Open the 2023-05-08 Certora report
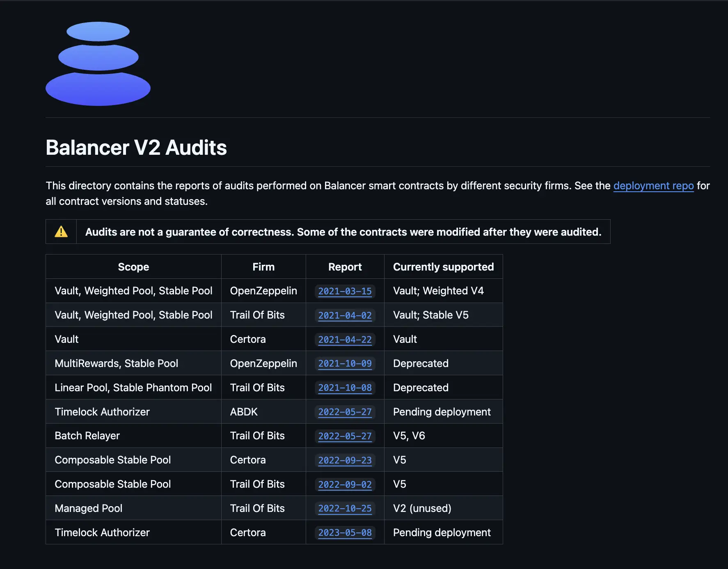Screen dimensions: 728x569 point(345,533)
